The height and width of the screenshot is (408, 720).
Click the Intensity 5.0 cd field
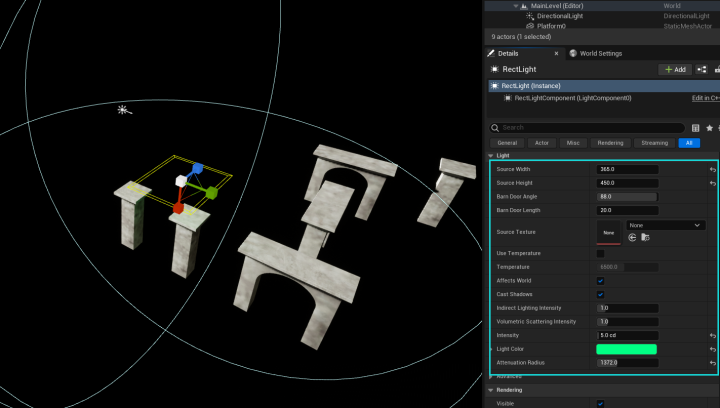627,335
